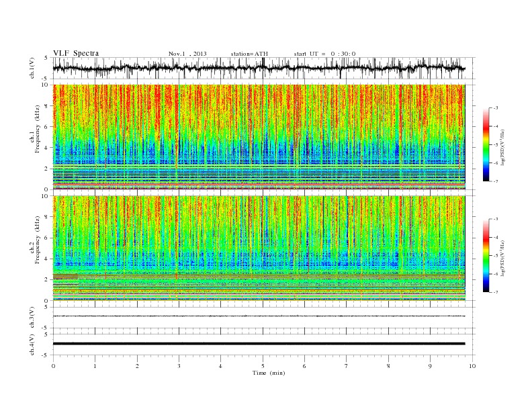This screenshot has width=532, height=411.
Task: Click the "10" minute tick label on time axis
Action: [x=472, y=366]
